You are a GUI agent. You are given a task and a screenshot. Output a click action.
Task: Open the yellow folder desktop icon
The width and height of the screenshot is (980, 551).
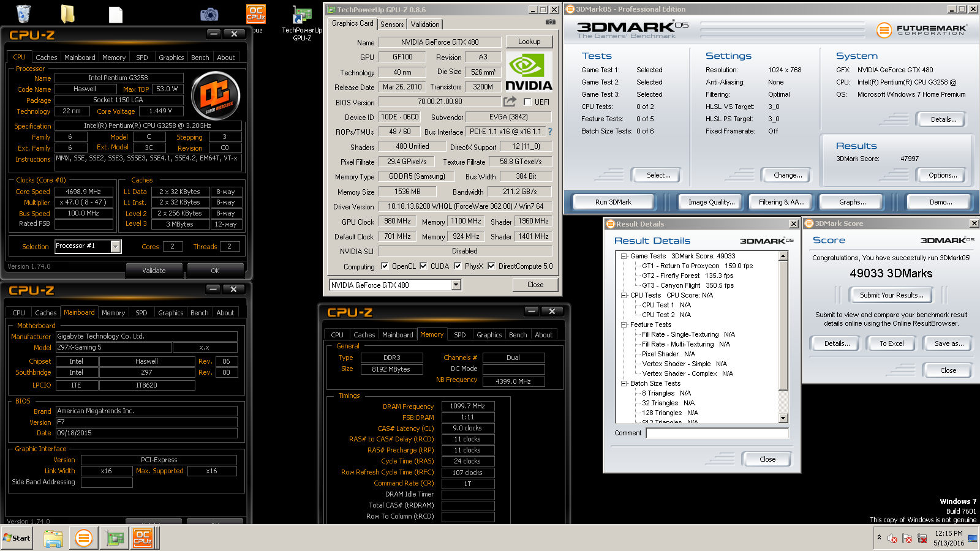pyautogui.click(x=67, y=13)
